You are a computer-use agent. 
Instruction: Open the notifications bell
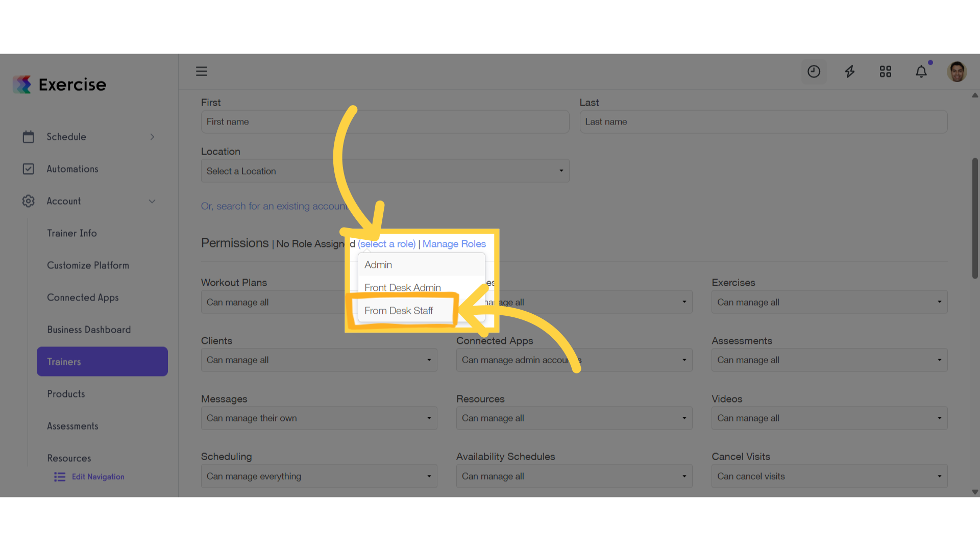pyautogui.click(x=921, y=71)
